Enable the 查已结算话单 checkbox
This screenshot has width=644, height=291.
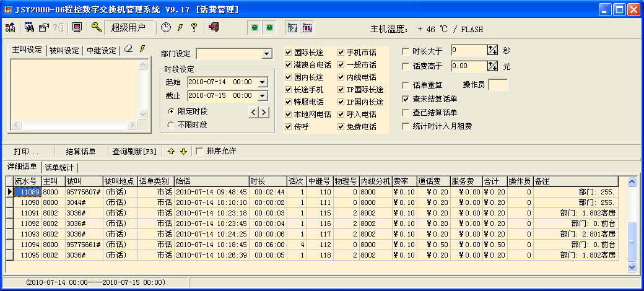point(406,113)
